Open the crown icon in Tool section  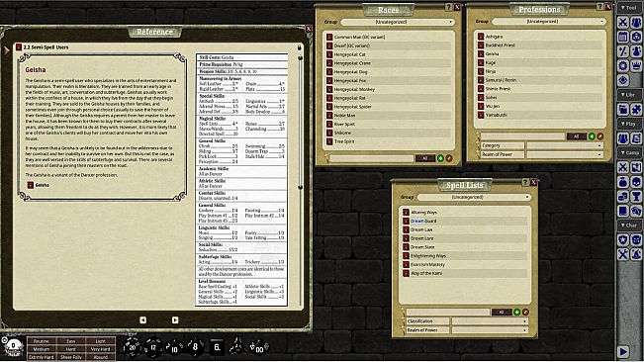[636, 65]
